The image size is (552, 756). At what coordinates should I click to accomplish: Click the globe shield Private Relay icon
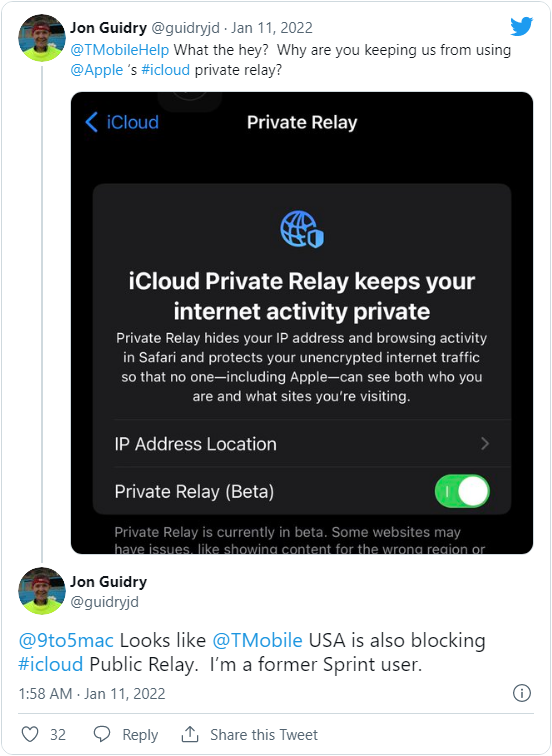tap(302, 229)
